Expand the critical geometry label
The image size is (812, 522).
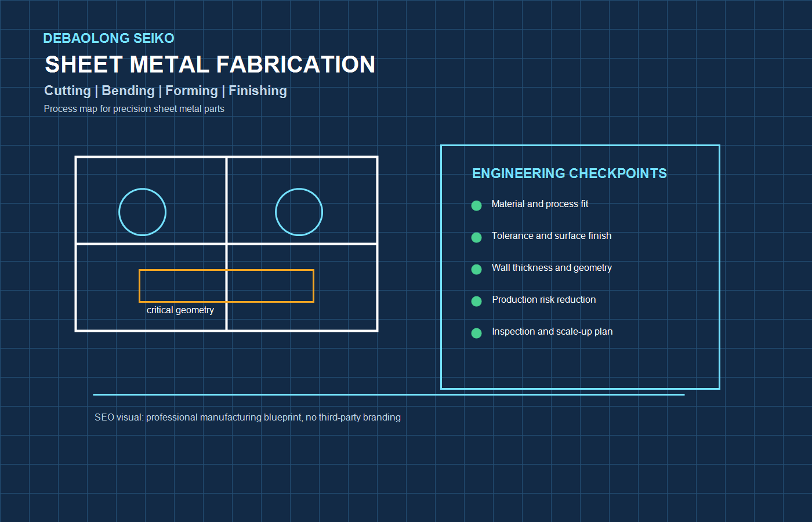pos(180,310)
